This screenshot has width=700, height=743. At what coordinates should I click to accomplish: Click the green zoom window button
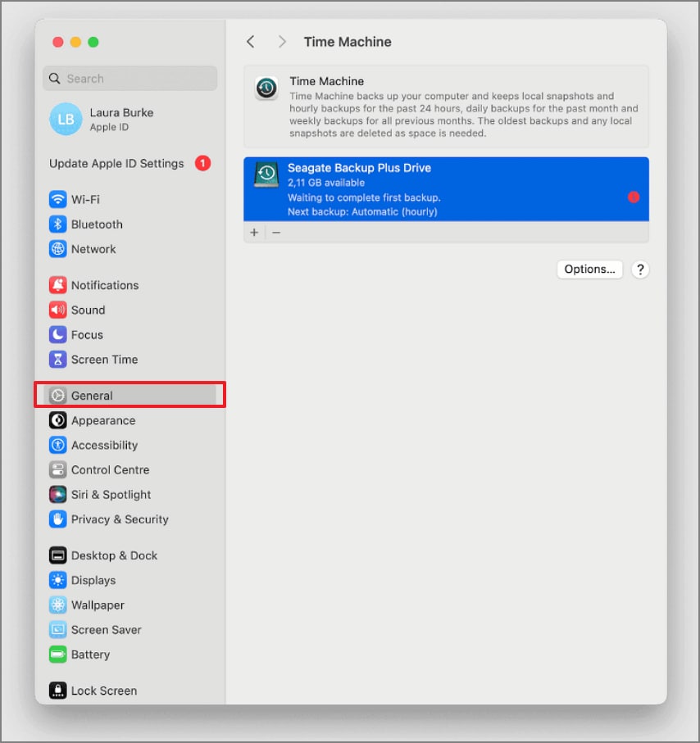(x=93, y=42)
